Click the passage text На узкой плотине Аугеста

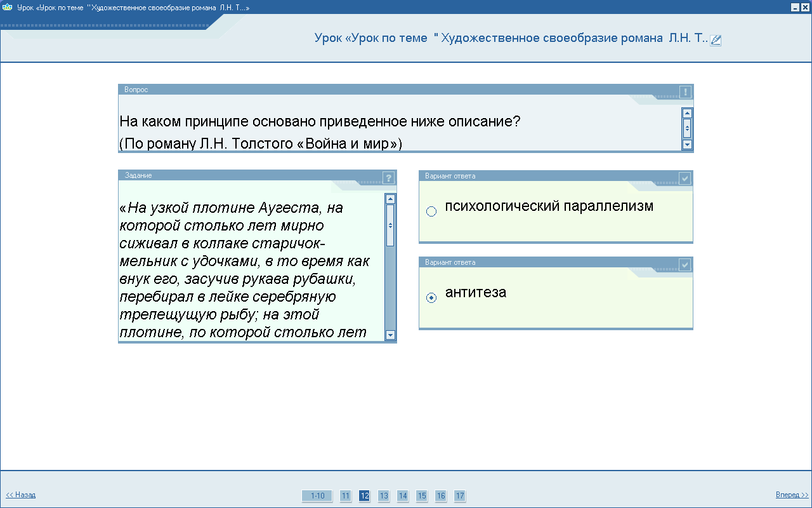tap(231, 208)
